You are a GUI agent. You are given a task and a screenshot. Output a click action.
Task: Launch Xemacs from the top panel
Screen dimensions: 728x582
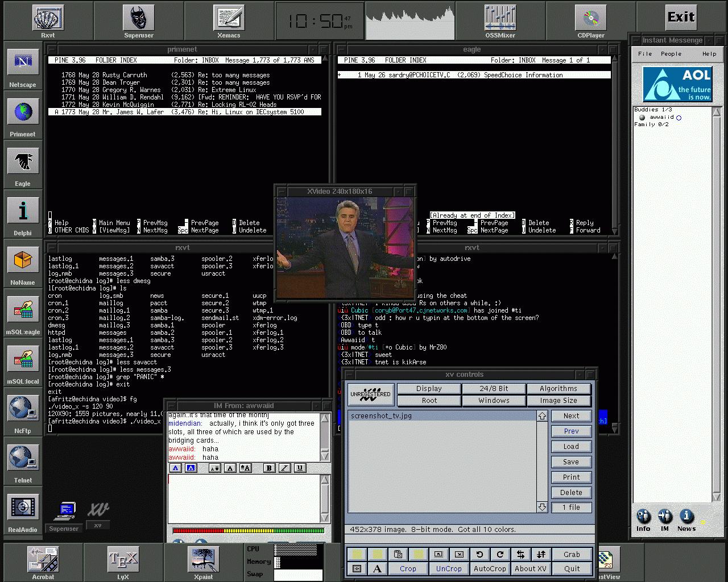click(229, 19)
